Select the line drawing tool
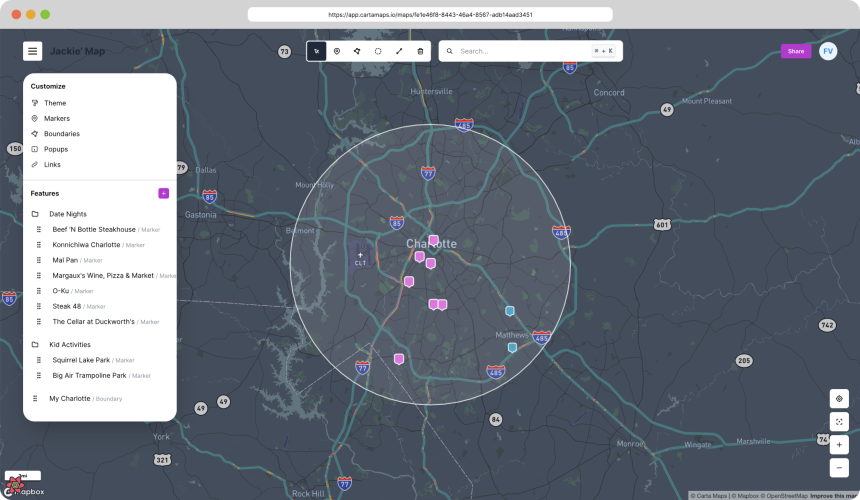Image resolution: width=860 pixels, height=500 pixels. (x=399, y=51)
